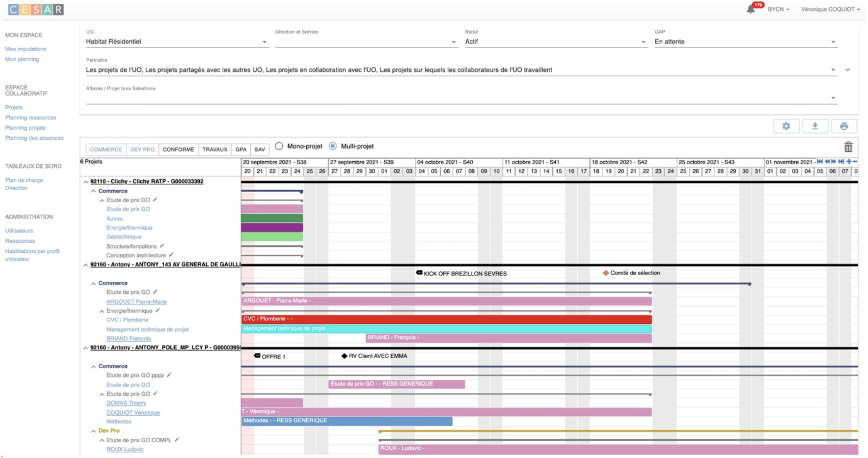
Task: Toggle the TRAVAUX phase filter
Action: tap(215, 150)
